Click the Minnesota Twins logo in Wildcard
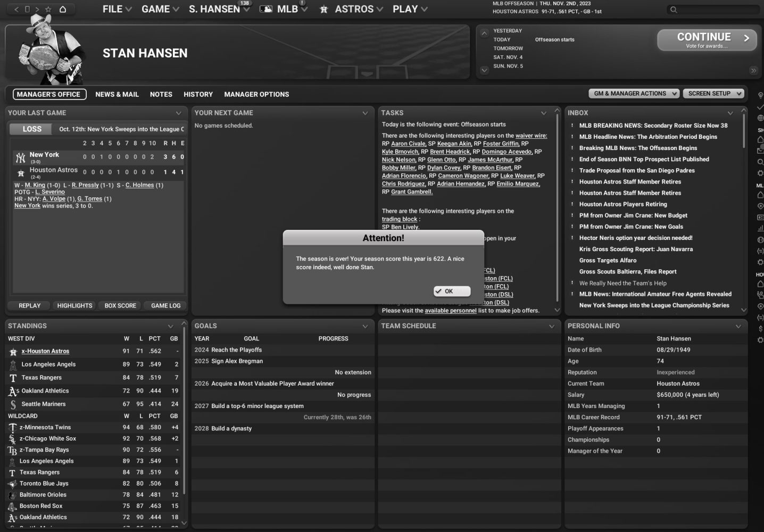Screen dimensions: 764x532 (x=12, y=428)
